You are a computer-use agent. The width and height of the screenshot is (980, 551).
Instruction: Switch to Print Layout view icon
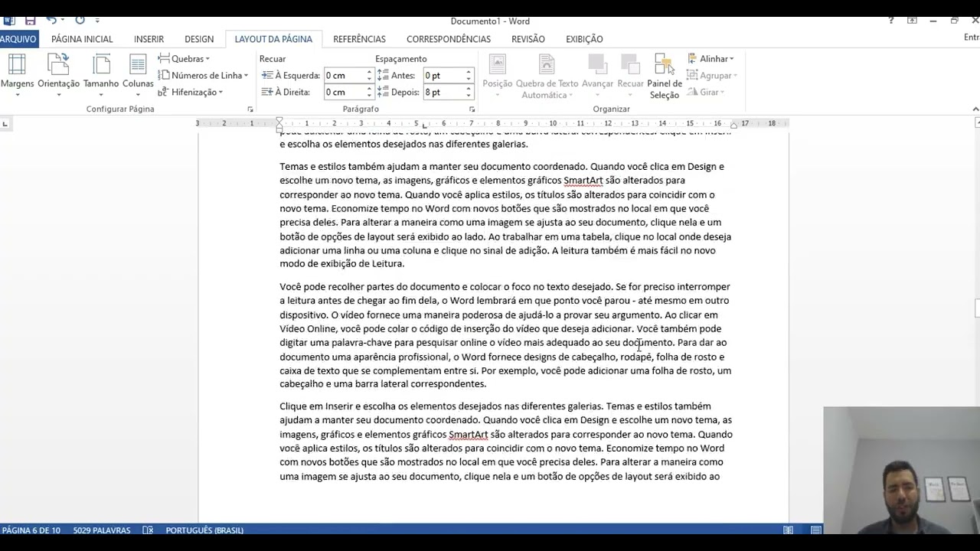click(816, 530)
